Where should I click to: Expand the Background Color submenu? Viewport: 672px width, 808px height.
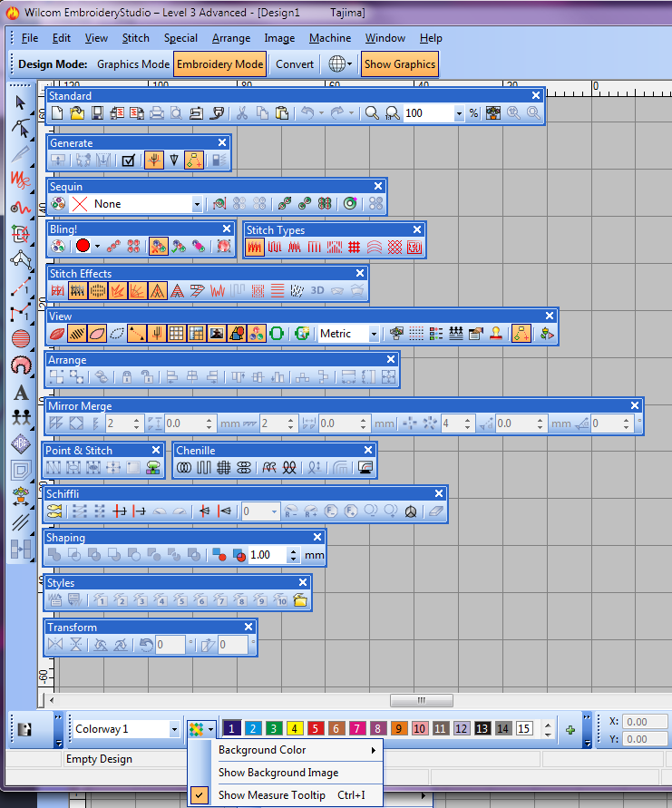tap(299, 750)
